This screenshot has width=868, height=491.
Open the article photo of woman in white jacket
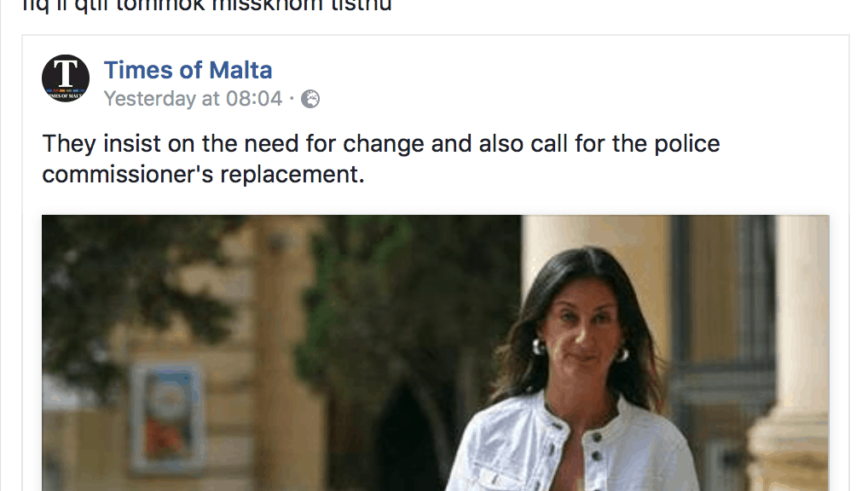click(x=435, y=353)
